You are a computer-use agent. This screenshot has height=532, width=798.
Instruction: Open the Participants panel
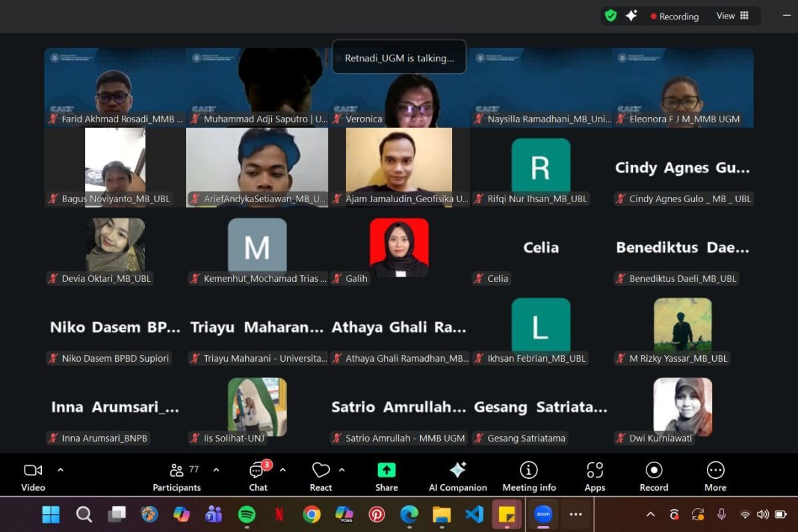tap(177, 477)
